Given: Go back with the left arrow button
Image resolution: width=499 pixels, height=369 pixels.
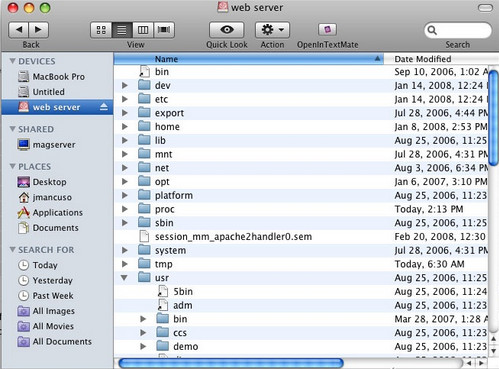Looking at the screenshot, I should pos(19,30).
